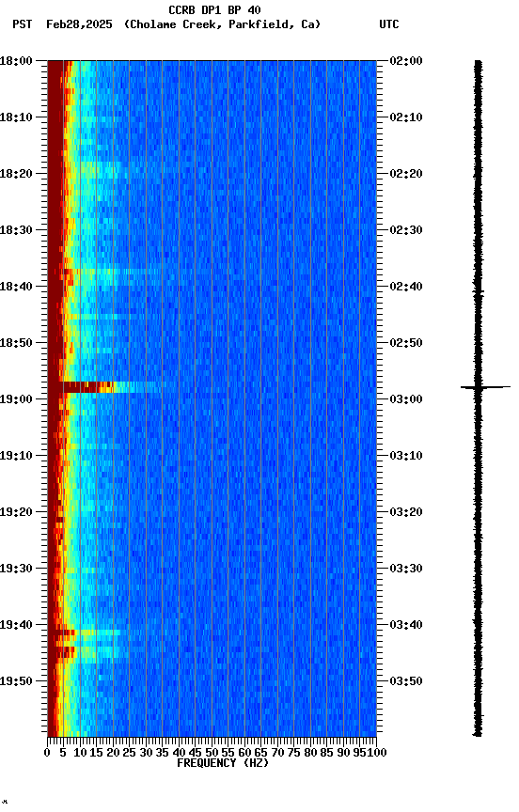
Task: Click the 19:10 PST time label
Action: (16, 456)
